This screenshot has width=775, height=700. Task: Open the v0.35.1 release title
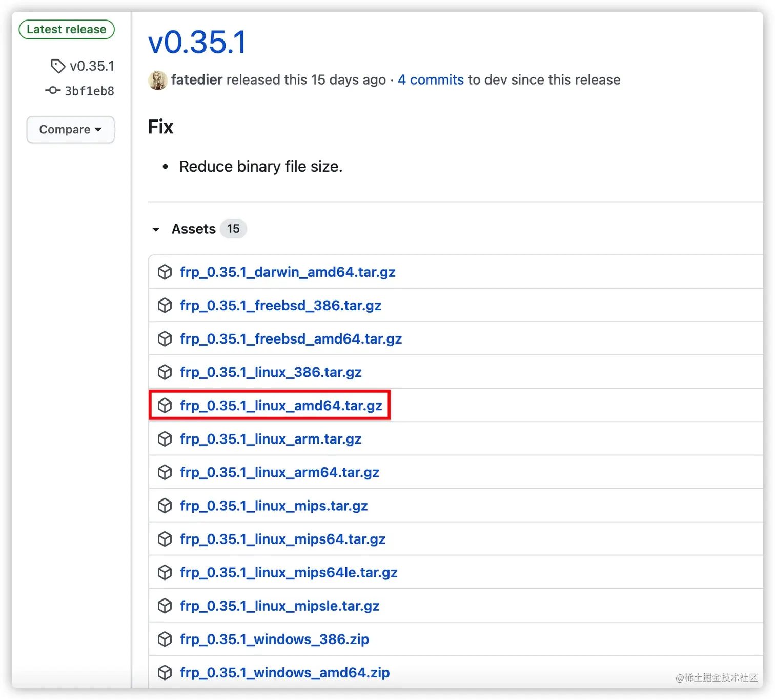(x=197, y=42)
